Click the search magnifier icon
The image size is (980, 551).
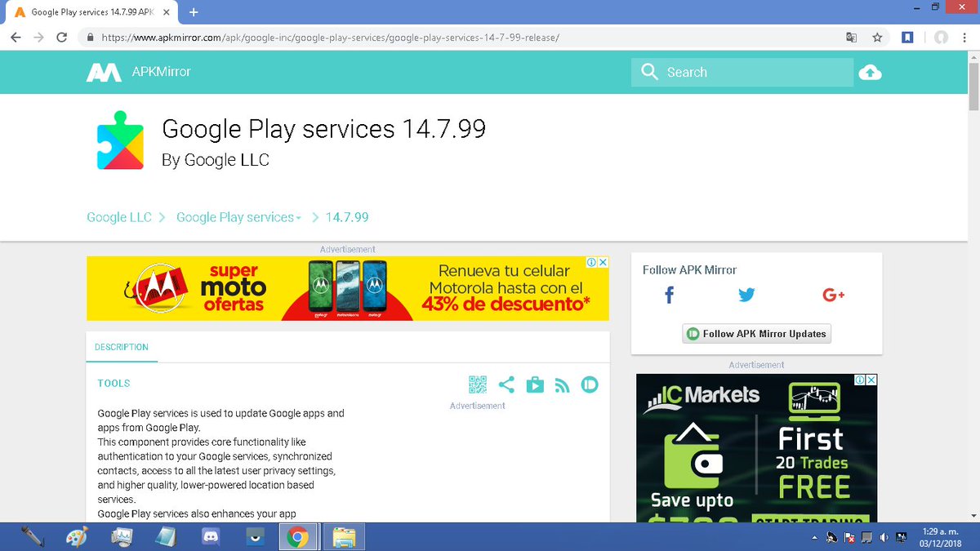click(x=650, y=72)
